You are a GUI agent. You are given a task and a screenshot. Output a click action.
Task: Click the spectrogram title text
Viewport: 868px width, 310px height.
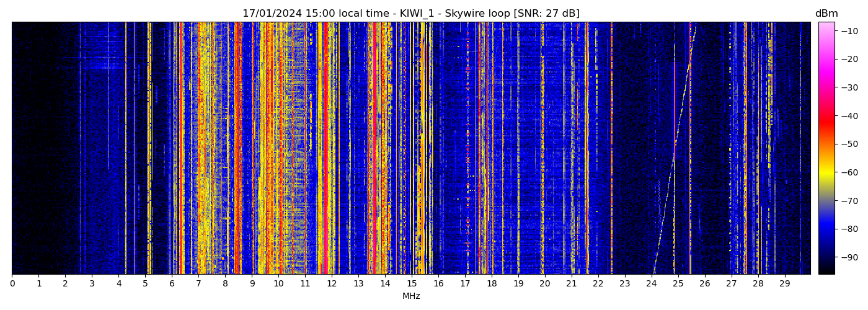tap(410, 14)
